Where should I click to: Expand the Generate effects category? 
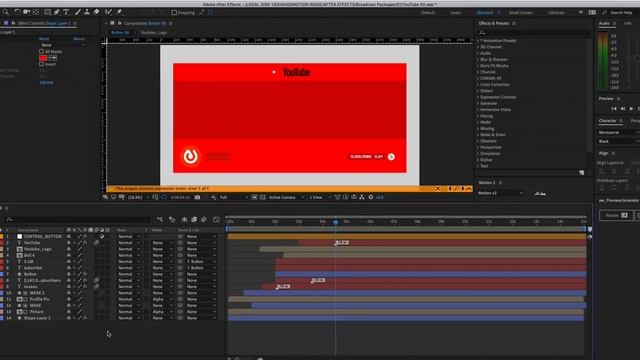coord(478,103)
